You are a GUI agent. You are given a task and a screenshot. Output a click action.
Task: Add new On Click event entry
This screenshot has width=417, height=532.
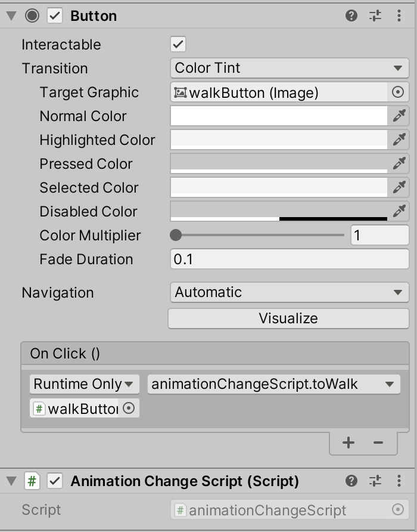pos(348,443)
